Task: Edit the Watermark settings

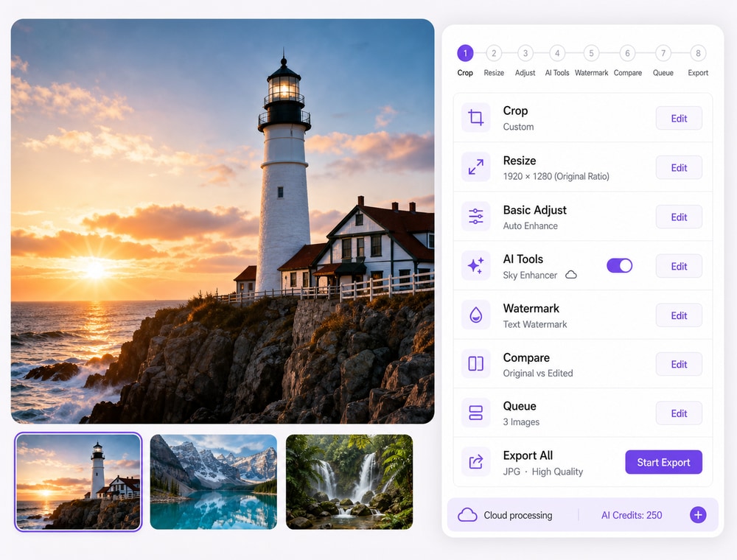Action: point(679,315)
